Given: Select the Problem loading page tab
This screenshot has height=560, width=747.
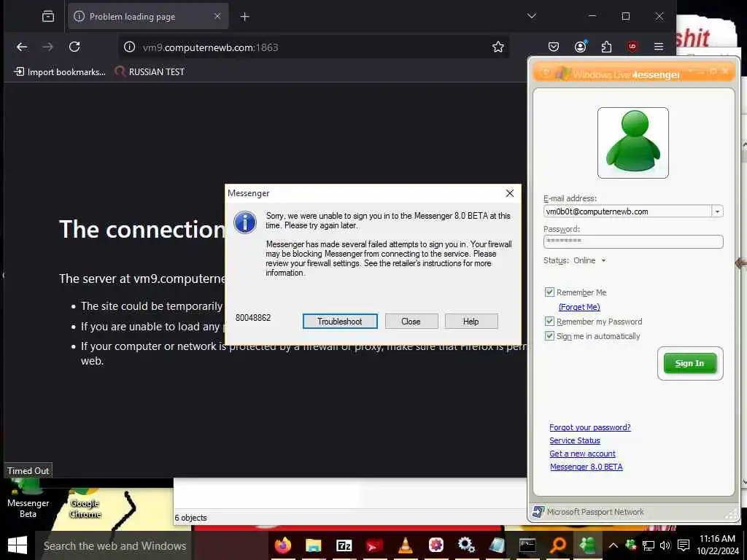Looking at the screenshot, I should [x=148, y=17].
